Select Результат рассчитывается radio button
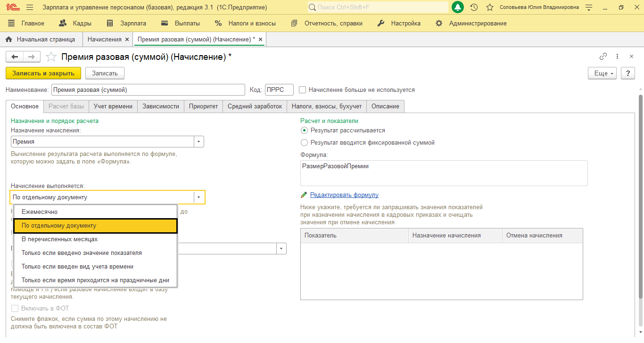This screenshot has height=343, width=644. click(x=304, y=131)
